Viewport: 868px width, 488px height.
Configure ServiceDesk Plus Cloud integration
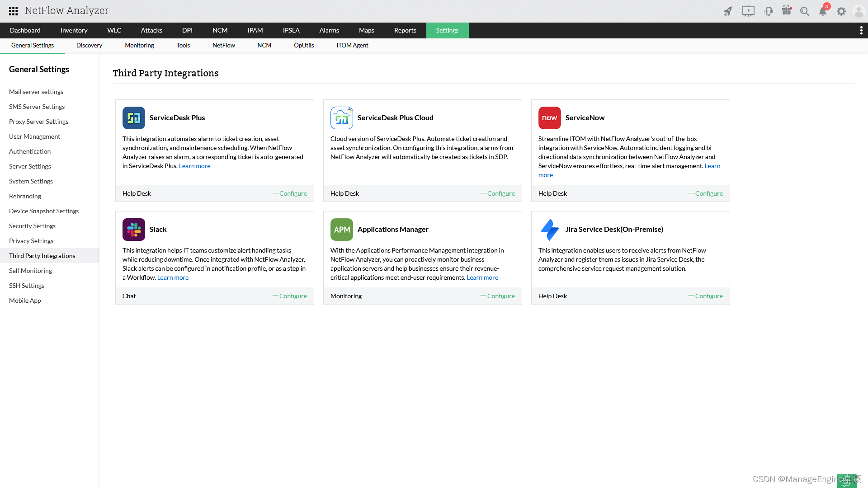pyautogui.click(x=498, y=193)
